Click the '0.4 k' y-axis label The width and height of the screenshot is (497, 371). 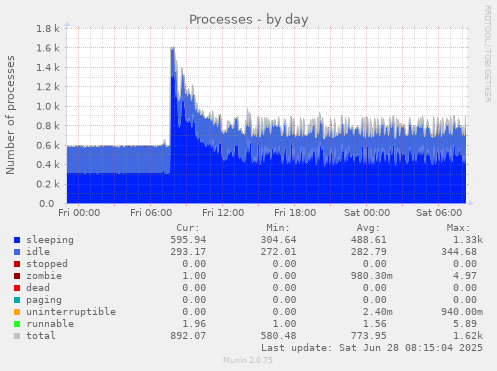48,165
